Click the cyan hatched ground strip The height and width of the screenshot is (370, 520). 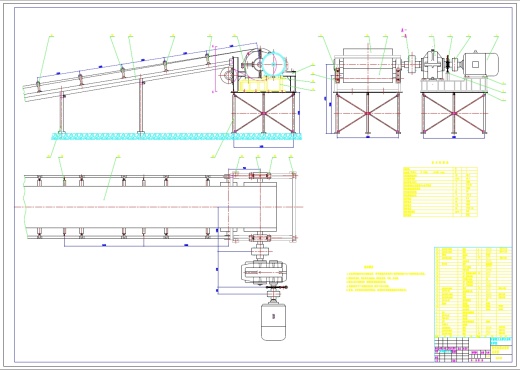(x=177, y=136)
